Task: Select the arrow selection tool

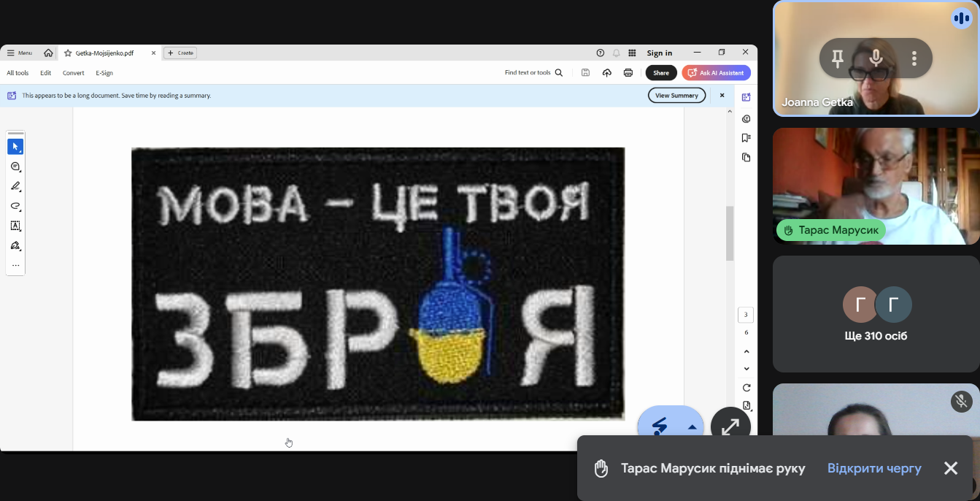Action: click(x=15, y=147)
